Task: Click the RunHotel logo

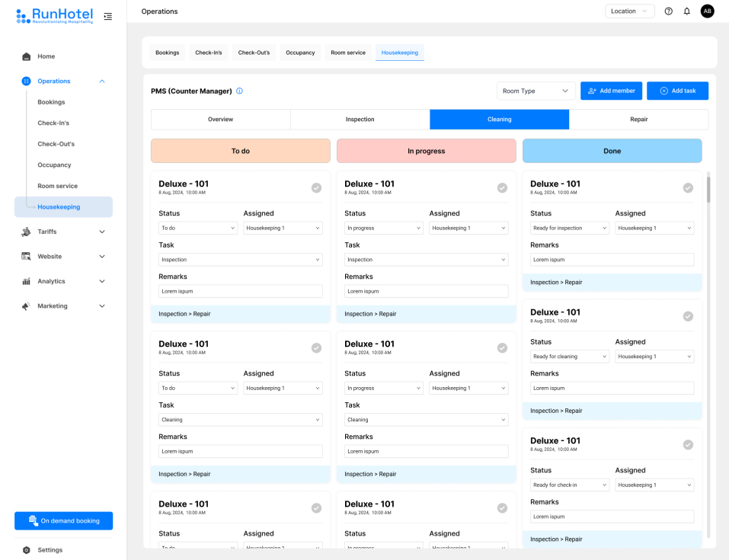Action: click(55, 16)
